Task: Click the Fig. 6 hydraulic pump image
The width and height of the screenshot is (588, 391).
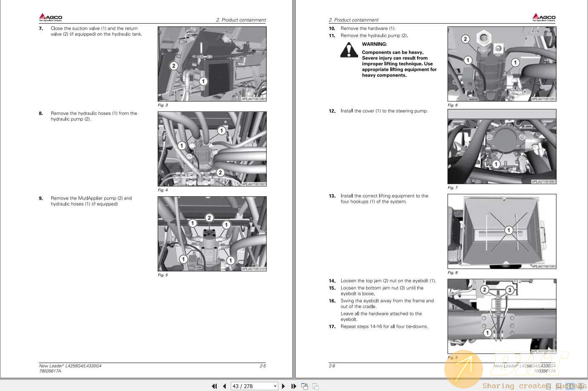Action: [502, 64]
